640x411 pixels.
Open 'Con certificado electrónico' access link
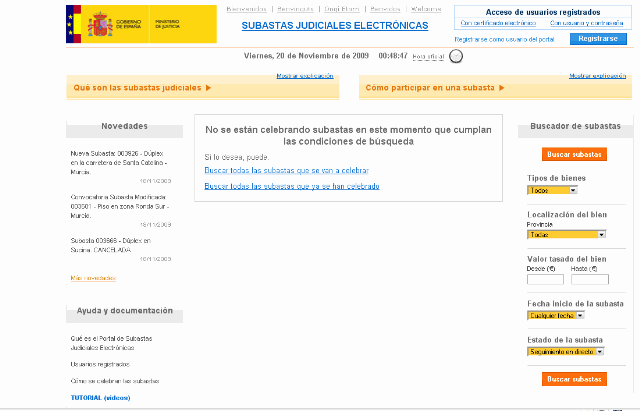coord(498,23)
